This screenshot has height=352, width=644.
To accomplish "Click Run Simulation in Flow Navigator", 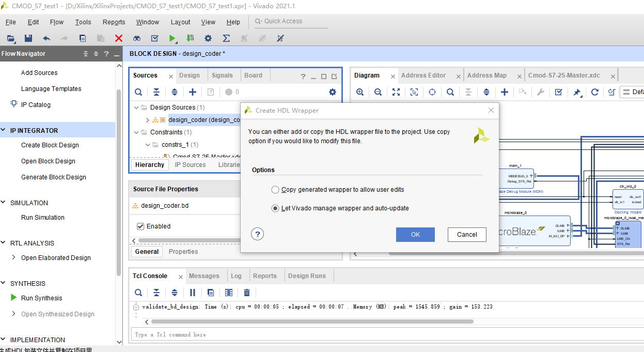I will tap(43, 217).
